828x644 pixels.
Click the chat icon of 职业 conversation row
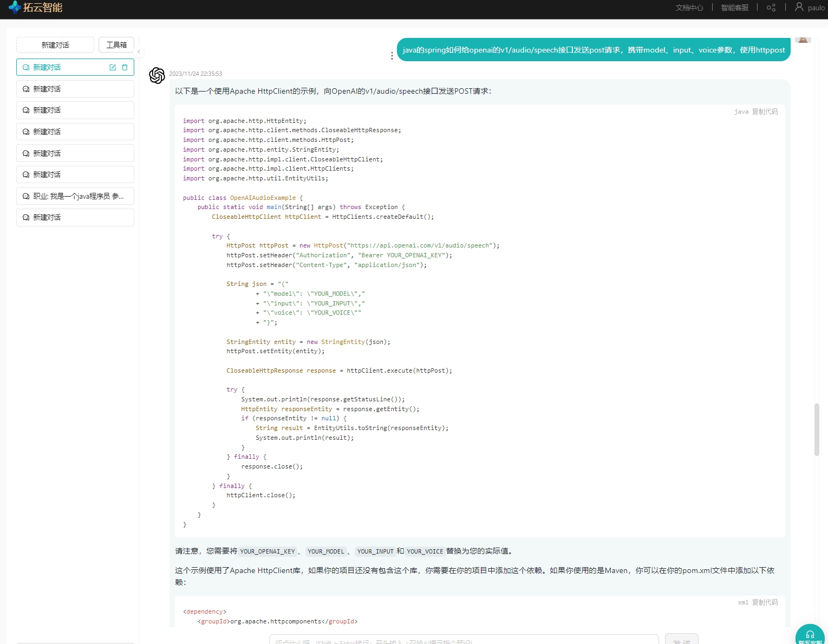point(26,196)
